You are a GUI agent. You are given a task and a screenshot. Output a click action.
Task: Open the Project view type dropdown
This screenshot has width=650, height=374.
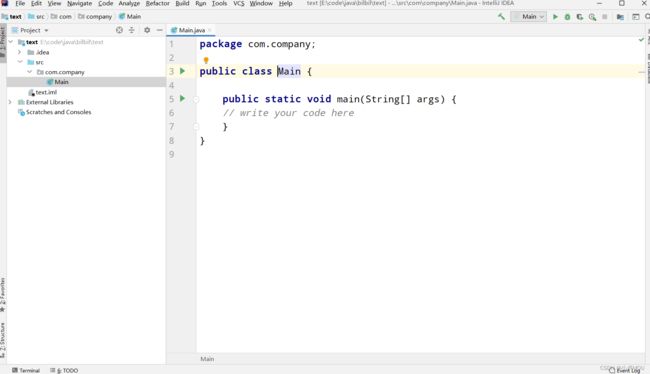[30, 30]
